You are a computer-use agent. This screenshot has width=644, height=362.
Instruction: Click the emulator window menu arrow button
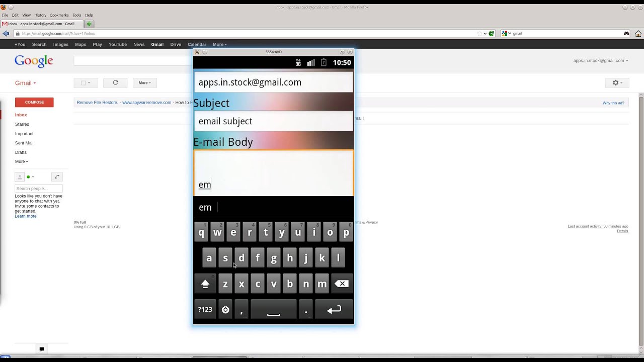tap(342, 52)
